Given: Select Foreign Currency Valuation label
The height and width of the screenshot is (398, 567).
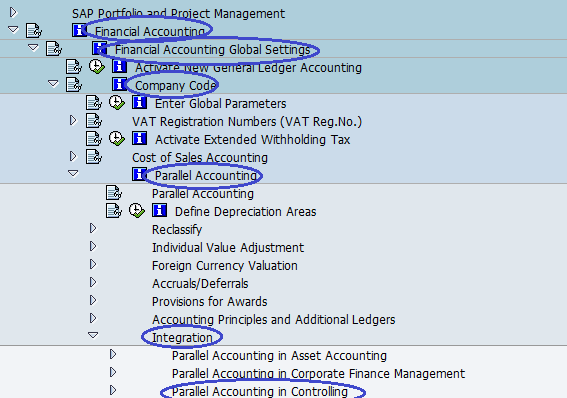Looking at the screenshot, I should pos(225,266).
